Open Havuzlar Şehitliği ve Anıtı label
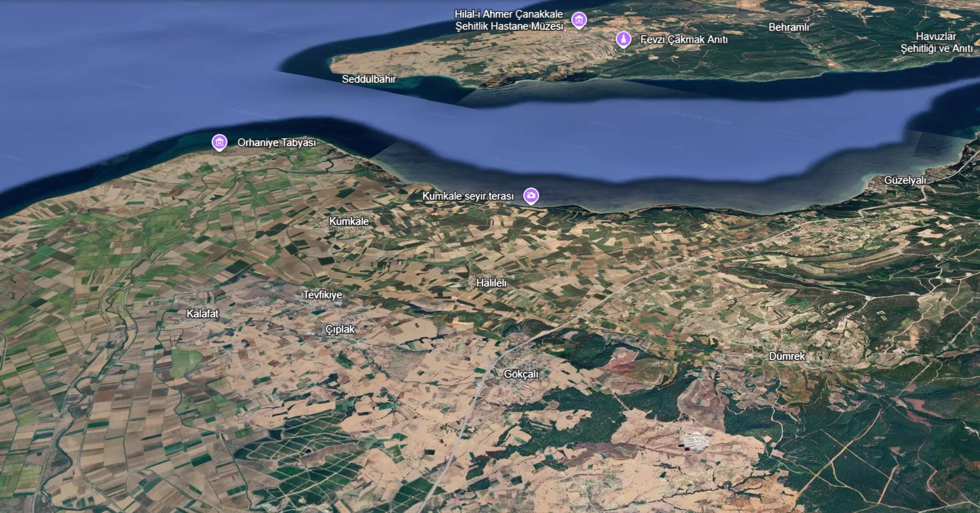The height and width of the screenshot is (513, 980). click(937, 42)
